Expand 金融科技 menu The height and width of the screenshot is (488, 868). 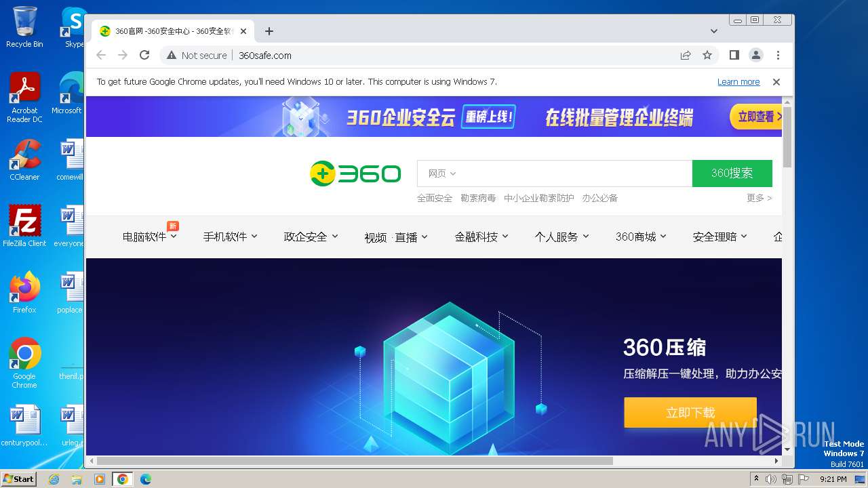point(481,237)
